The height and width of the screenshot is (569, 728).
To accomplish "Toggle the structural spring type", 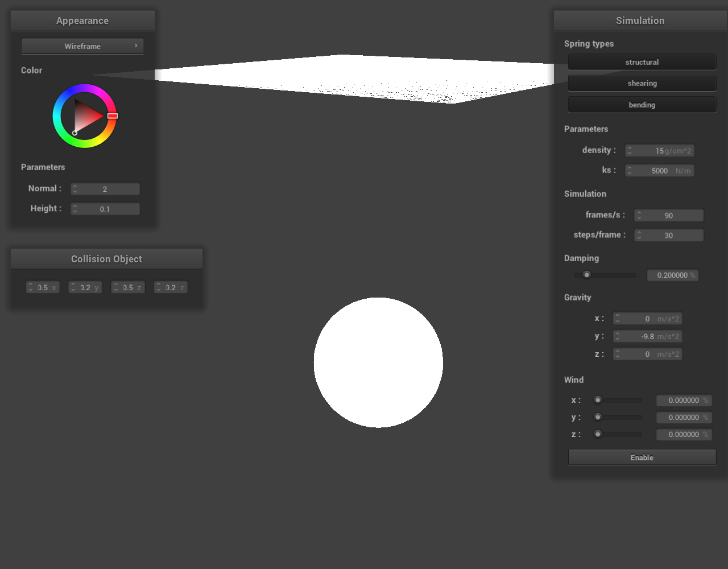I will (642, 62).
